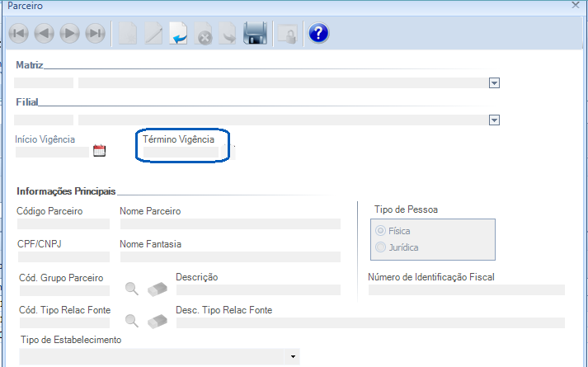Click the Término Vigência date field
This screenshot has height=367, width=588.
(181, 152)
